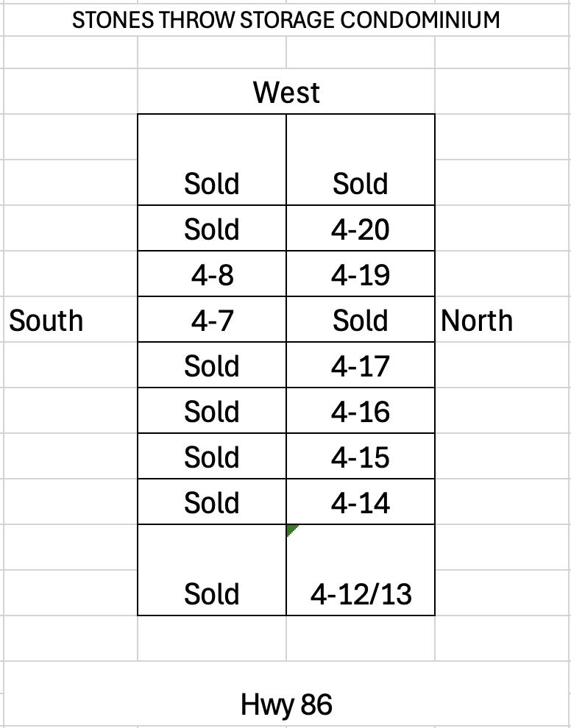
Task: Click unit 4-16 cell
Action: [360, 412]
